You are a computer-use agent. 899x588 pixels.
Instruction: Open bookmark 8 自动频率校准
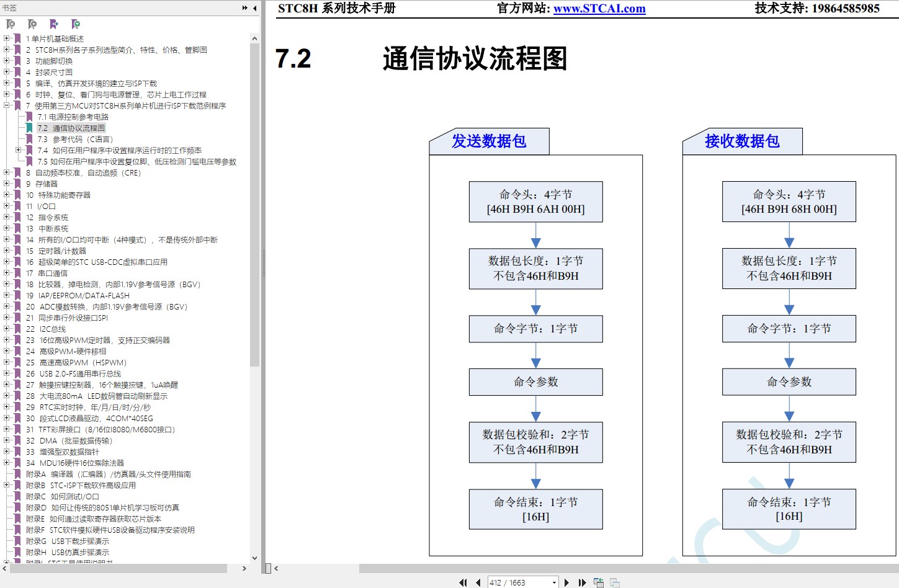(x=83, y=172)
